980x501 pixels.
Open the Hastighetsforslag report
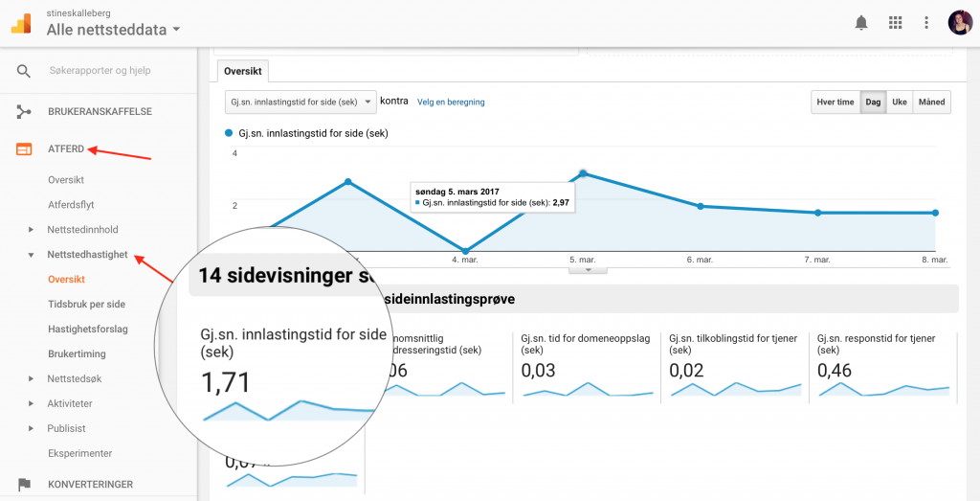pyautogui.click(x=87, y=329)
